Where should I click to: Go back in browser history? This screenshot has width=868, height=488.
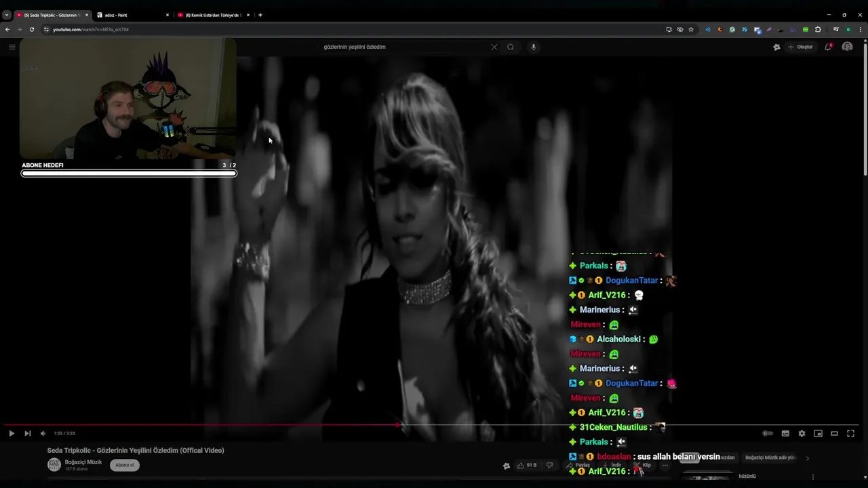coord(7,30)
